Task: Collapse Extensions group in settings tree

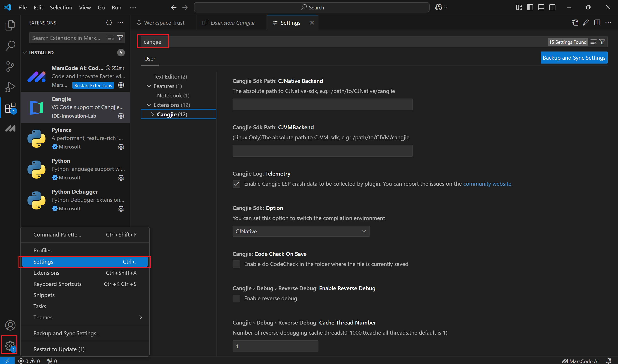Action: (149, 105)
